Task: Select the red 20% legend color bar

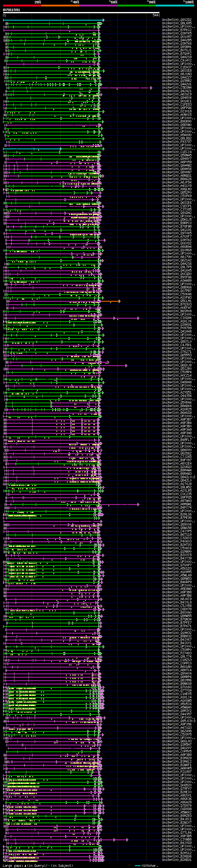Action: tap(22, 6)
